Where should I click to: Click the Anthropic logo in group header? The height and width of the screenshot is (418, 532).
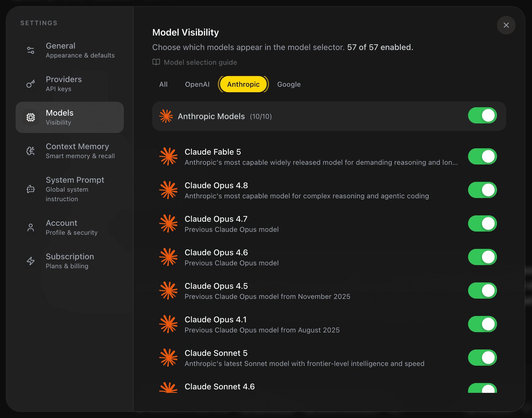coord(166,116)
